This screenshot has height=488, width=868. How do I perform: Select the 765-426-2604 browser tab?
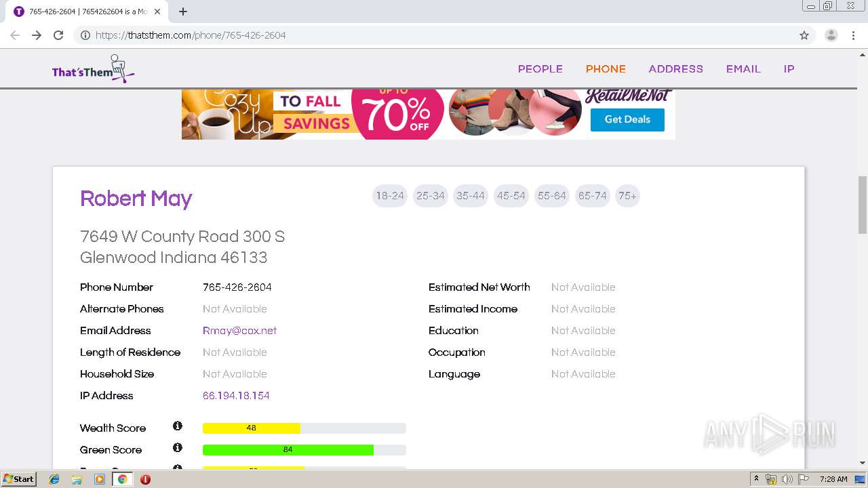88,12
